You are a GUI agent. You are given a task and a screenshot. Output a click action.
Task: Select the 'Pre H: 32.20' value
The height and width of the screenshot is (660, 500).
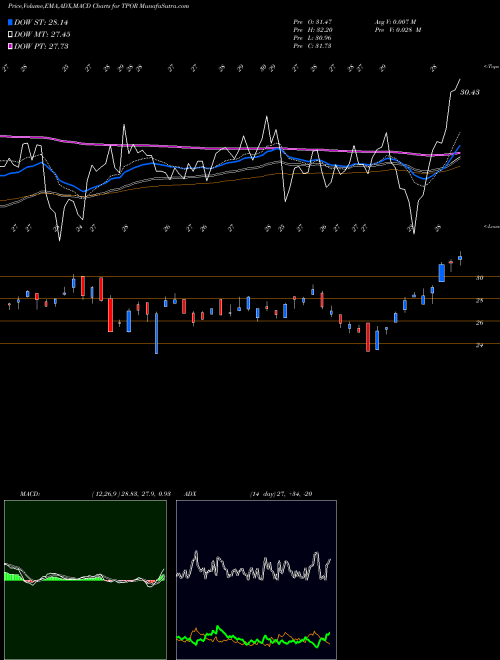(x=313, y=30)
